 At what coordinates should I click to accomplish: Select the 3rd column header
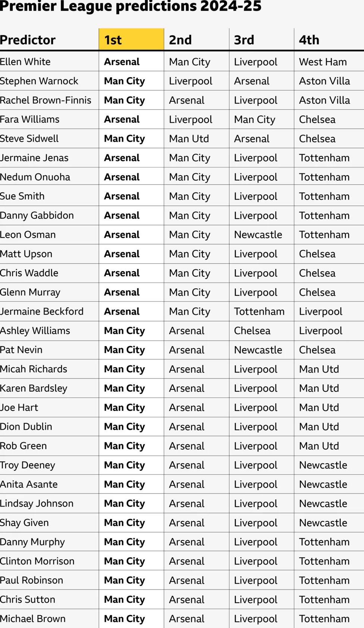click(244, 40)
